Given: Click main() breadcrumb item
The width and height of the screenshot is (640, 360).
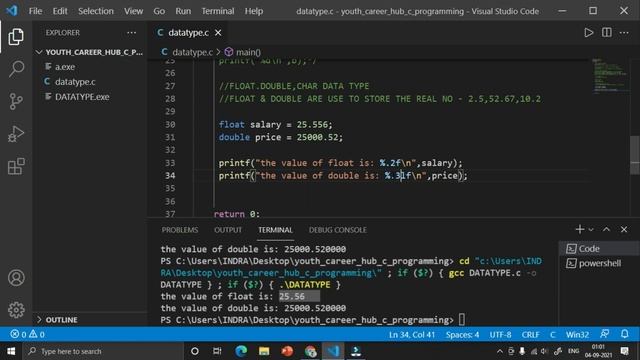Looking at the screenshot, I should point(242,52).
